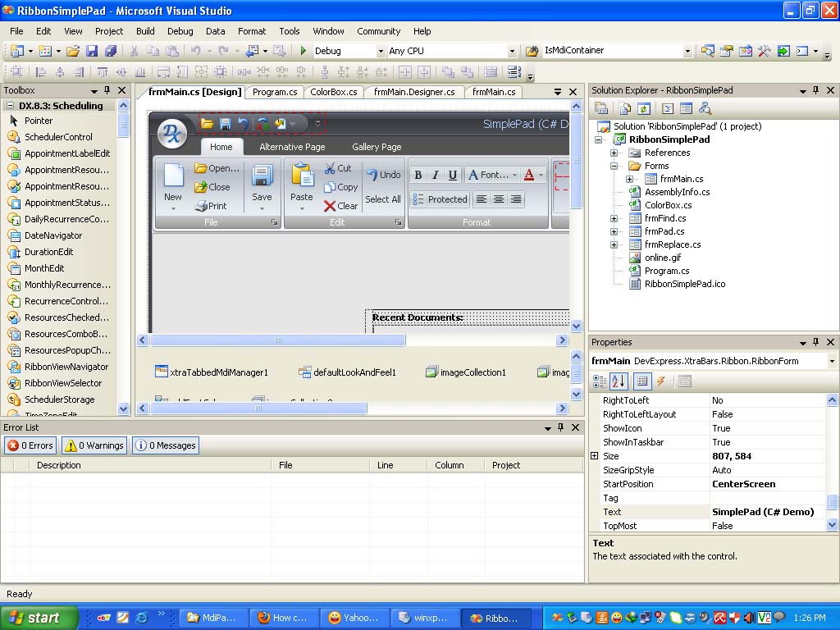Click the DX application button orb

(x=172, y=132)
